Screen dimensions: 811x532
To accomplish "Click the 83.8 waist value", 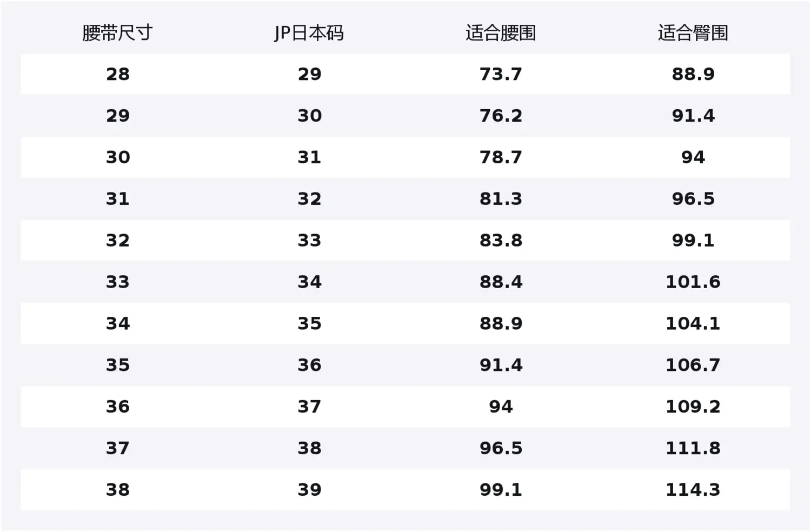I will pos(501,241).
